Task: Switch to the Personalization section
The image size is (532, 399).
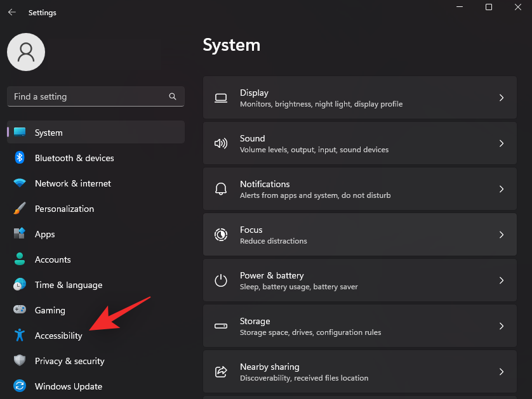Action: [x=64, y=209]
